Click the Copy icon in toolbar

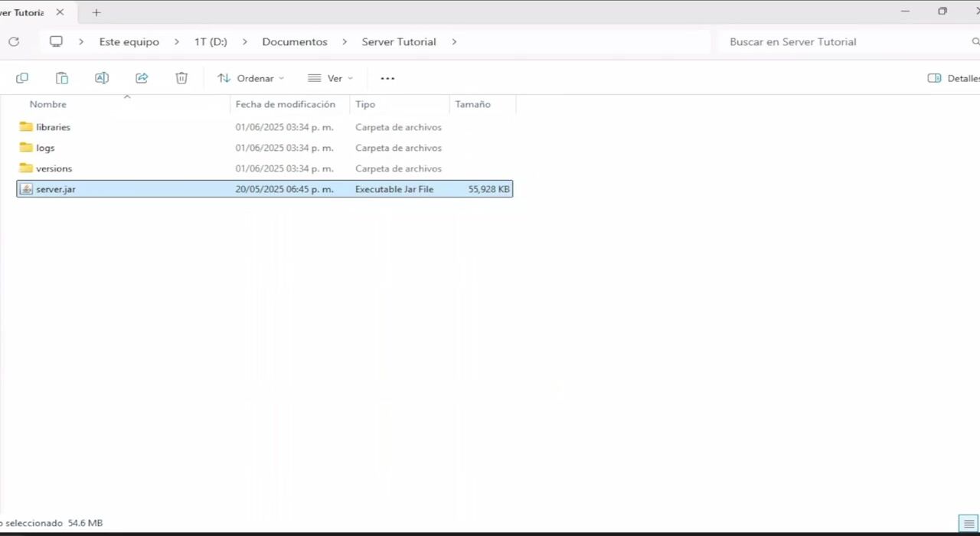(x=22, y=78)
